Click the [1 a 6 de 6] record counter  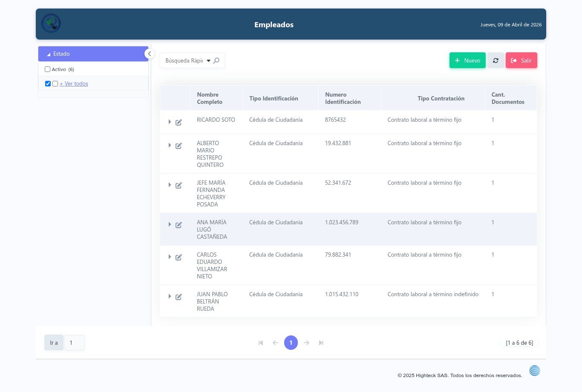click(x=519, y=343)
